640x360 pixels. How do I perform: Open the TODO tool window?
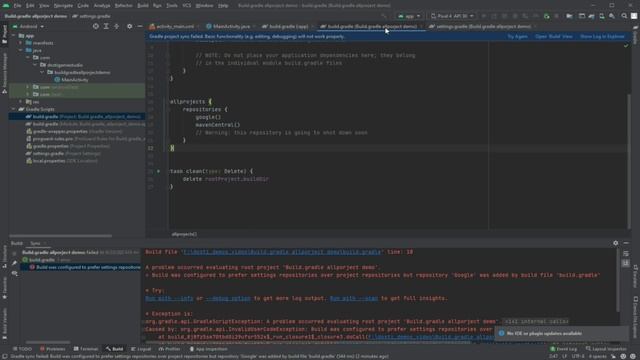pyautogui.click(x=22, y=349)
